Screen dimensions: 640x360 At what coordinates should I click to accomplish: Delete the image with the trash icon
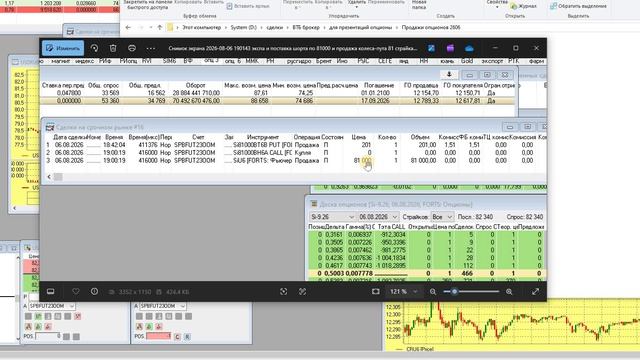(113, 48)
